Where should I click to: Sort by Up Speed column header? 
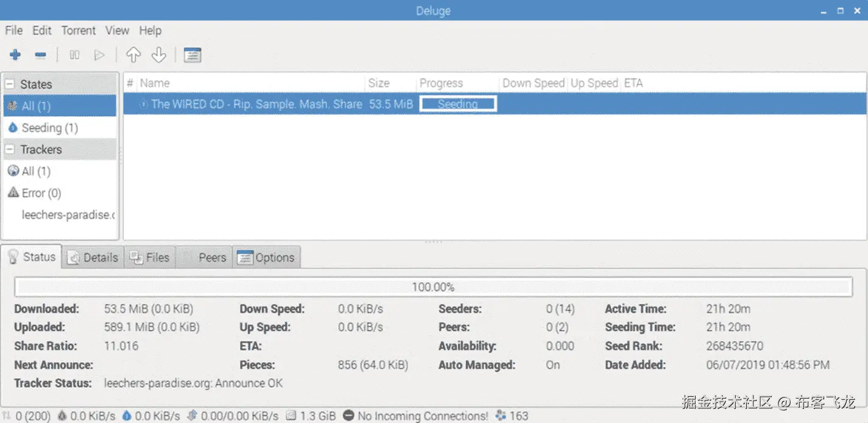(x=594, y=83)
